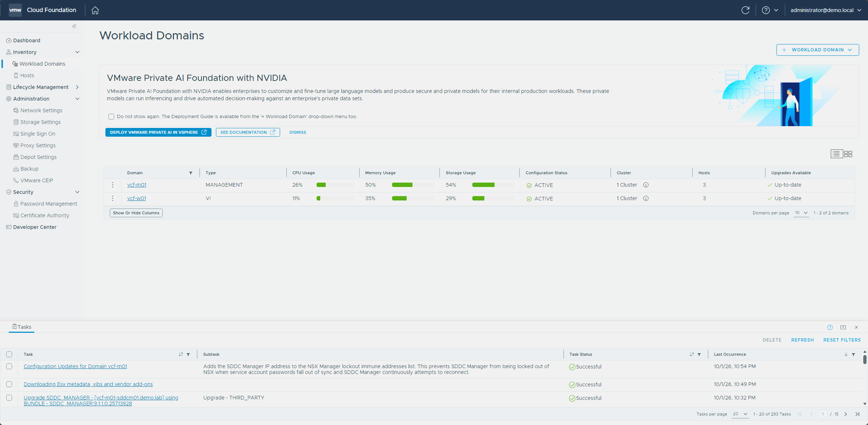This screenshot has height=425, width=868.
Task: Collapse the sidebar with the double chevron
Action: (74, 26)
